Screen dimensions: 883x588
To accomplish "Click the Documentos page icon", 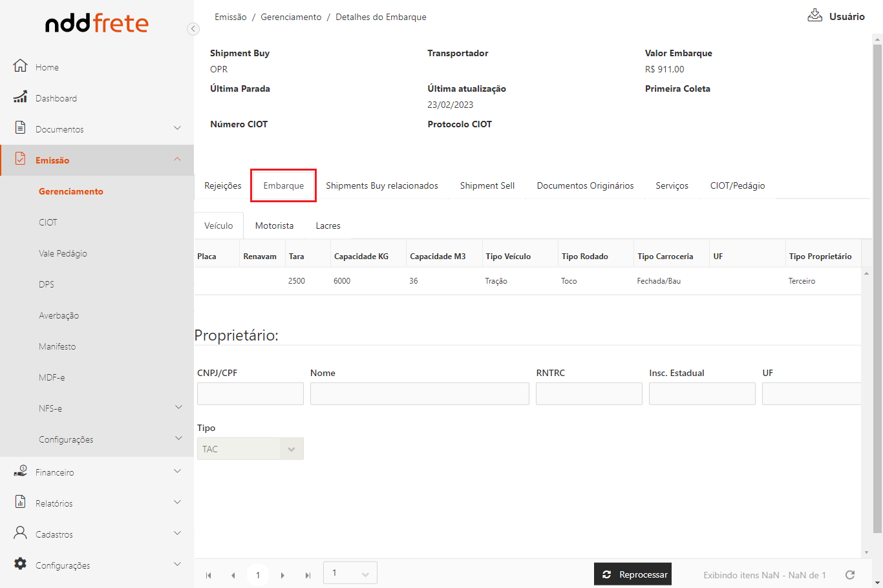I will coord(21,127).
